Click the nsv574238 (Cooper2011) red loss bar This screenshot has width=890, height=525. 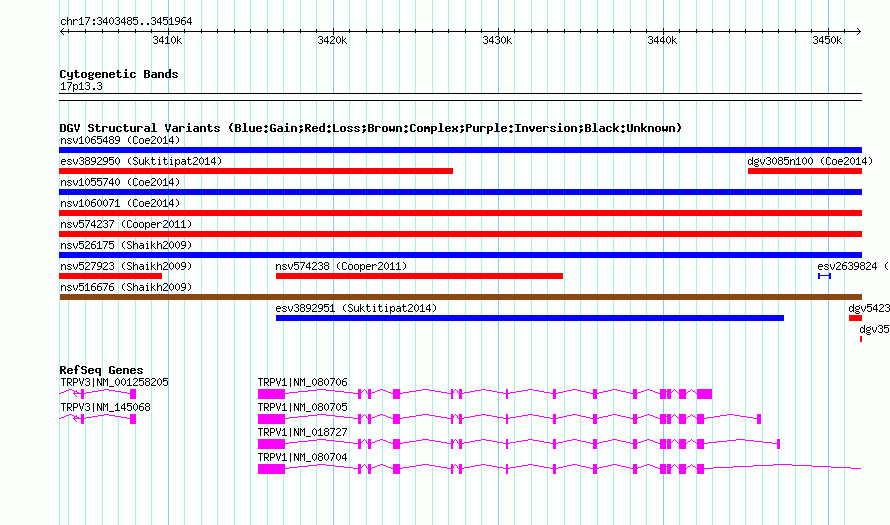[419, 276]
